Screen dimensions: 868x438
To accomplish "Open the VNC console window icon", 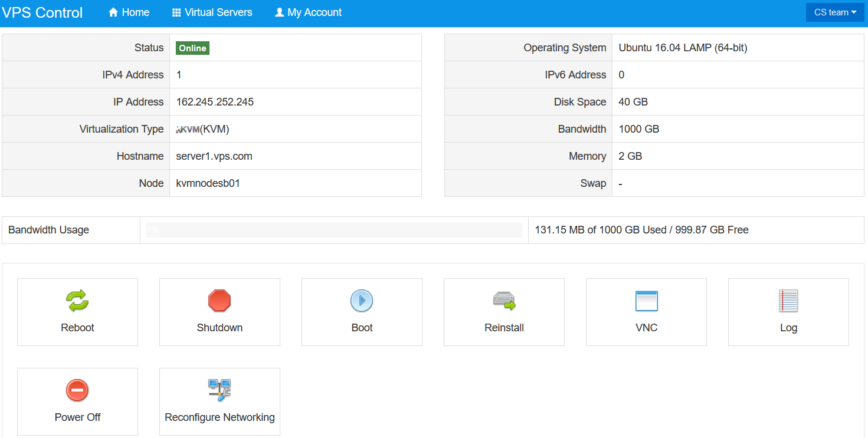I will point(646,301).
